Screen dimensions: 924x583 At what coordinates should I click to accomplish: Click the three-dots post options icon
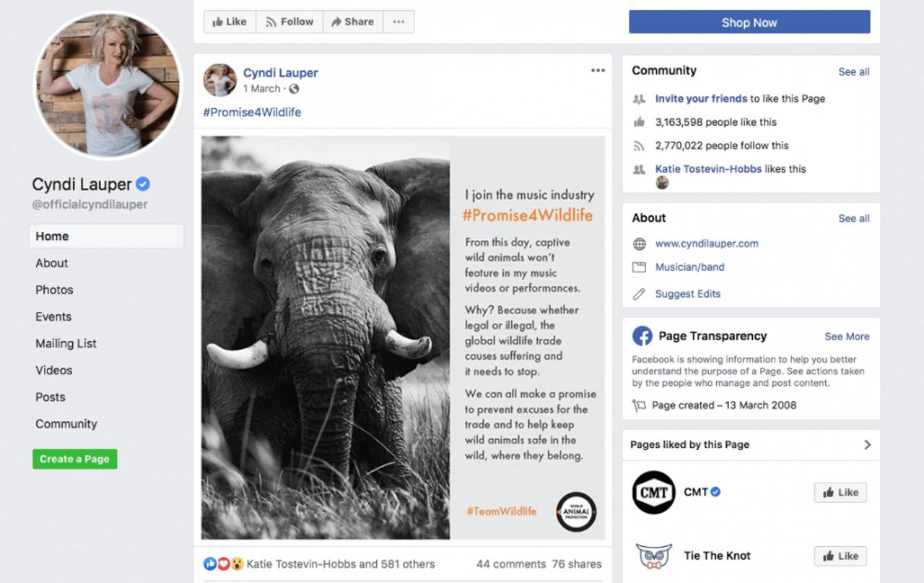(x=598, y=70)
